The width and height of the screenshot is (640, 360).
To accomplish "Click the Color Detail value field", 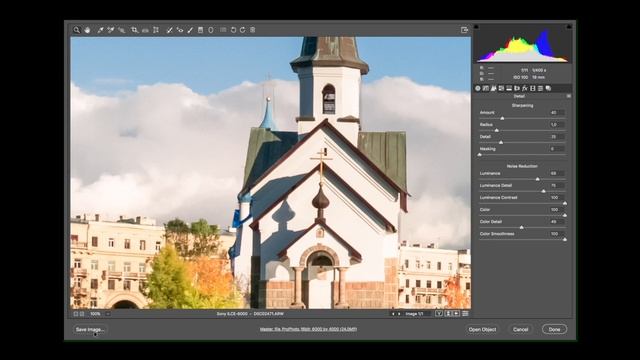I will (x=557, y=222).
